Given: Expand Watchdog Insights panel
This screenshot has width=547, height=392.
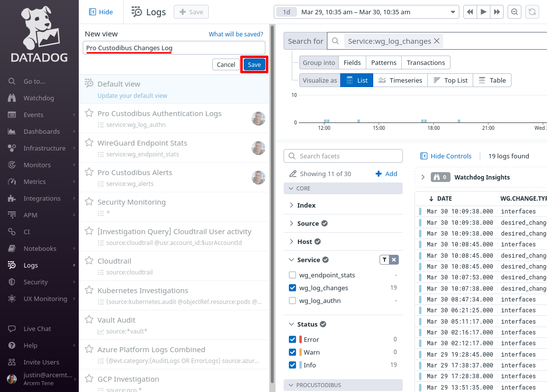Looking at the screenshot, I should point(423,177).
